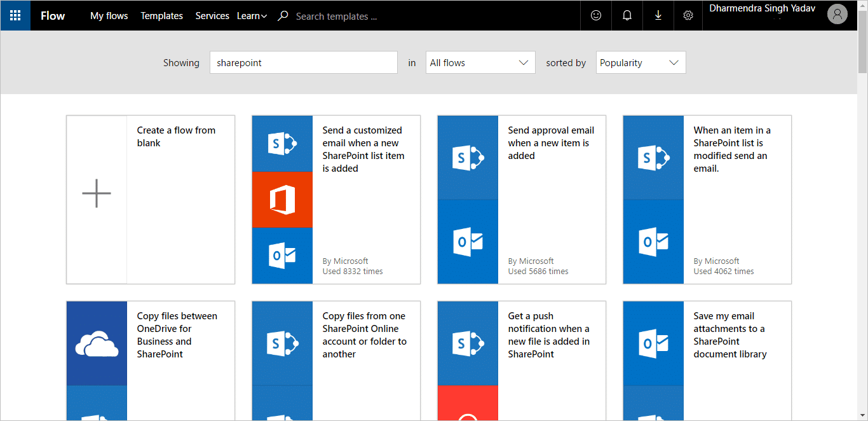Open the Templates page
The image size is (868, 421).
pos(161,16)
